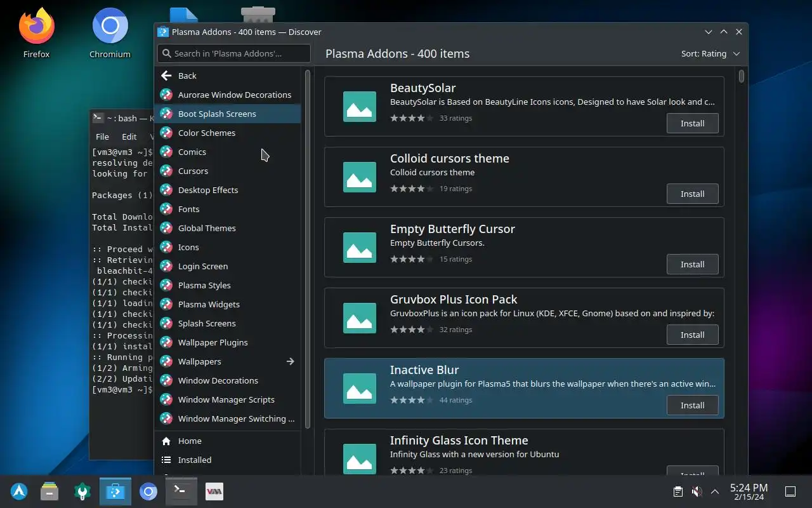
Task: Focus the Search in 'Plasma Addons' field
Action: click(234, 53)
